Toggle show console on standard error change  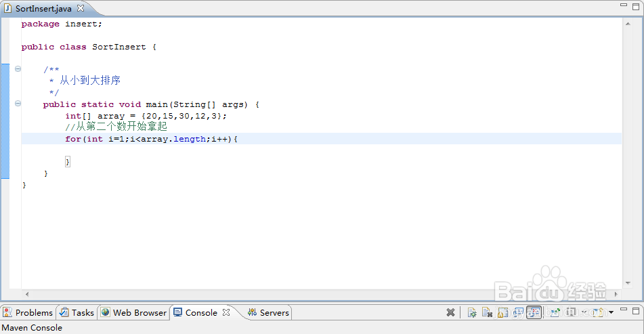point(534,312)
